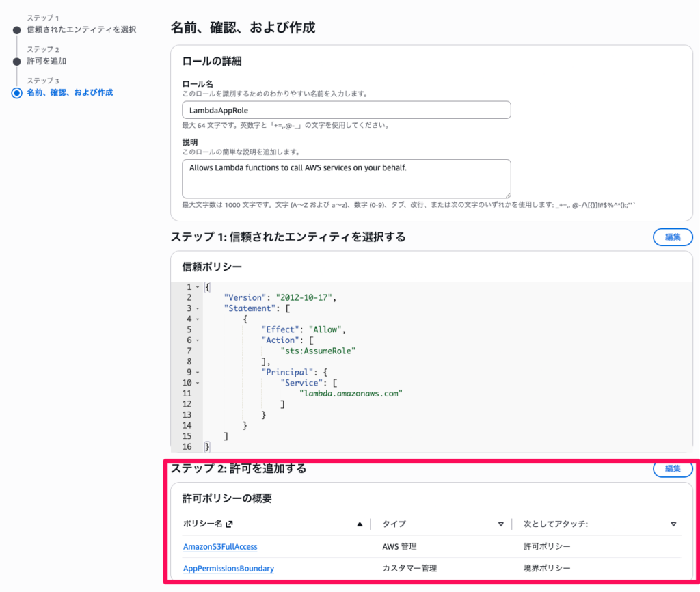Sort the 次としてアタッチ column via arrow

click(x=673, y=524)
